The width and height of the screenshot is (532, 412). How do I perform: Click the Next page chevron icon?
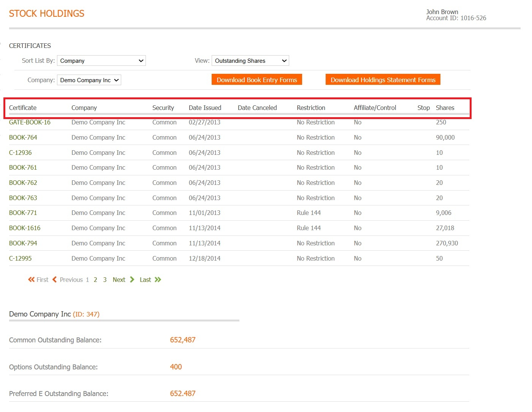pyautogui.click(x=132, y=280)
